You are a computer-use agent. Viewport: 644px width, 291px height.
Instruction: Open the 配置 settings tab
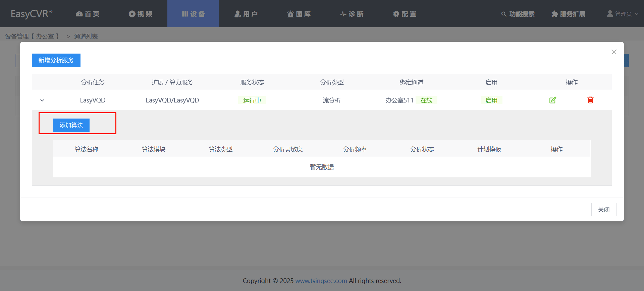click(405, 14)
